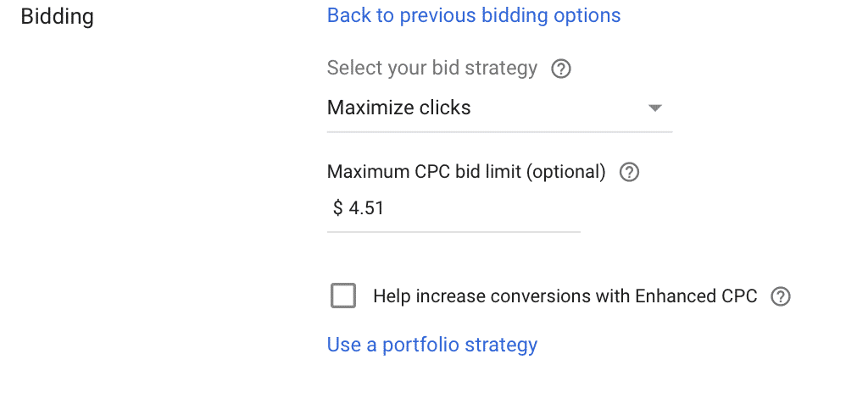This screenshot has width=868, height=398.
Task: Click the dollar sign in bid field
Action: (337, 208)
